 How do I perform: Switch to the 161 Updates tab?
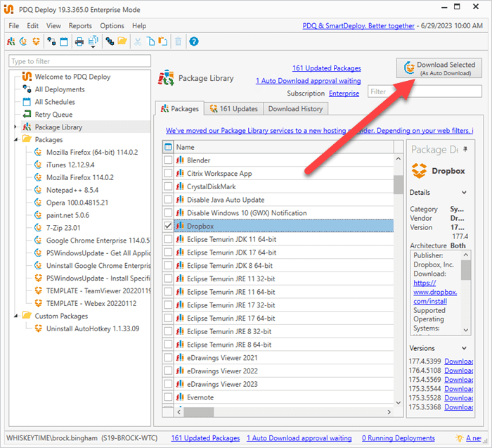tap(234, 109)
